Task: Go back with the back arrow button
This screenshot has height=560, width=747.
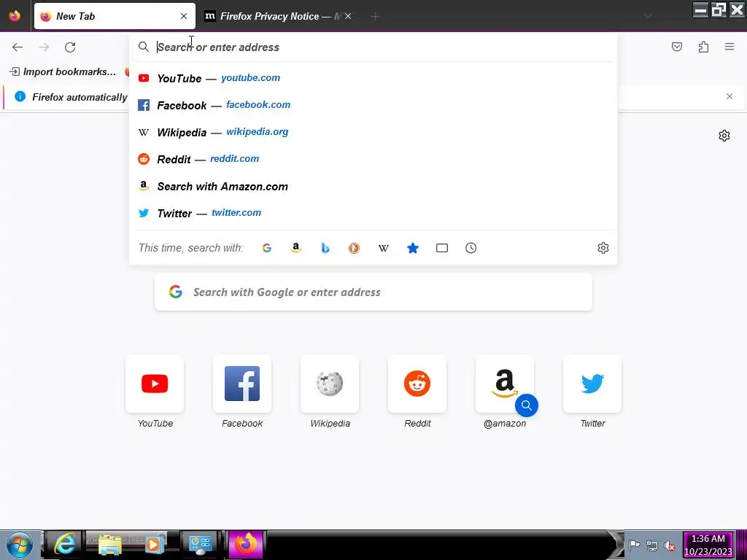Action: (x=18, y=47)
